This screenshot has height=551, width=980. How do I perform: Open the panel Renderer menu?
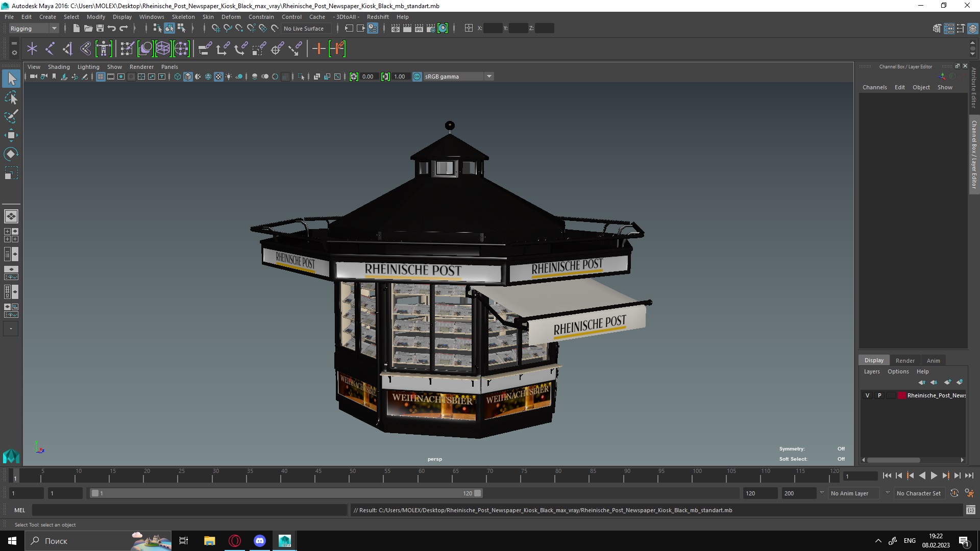click(141, 67)
